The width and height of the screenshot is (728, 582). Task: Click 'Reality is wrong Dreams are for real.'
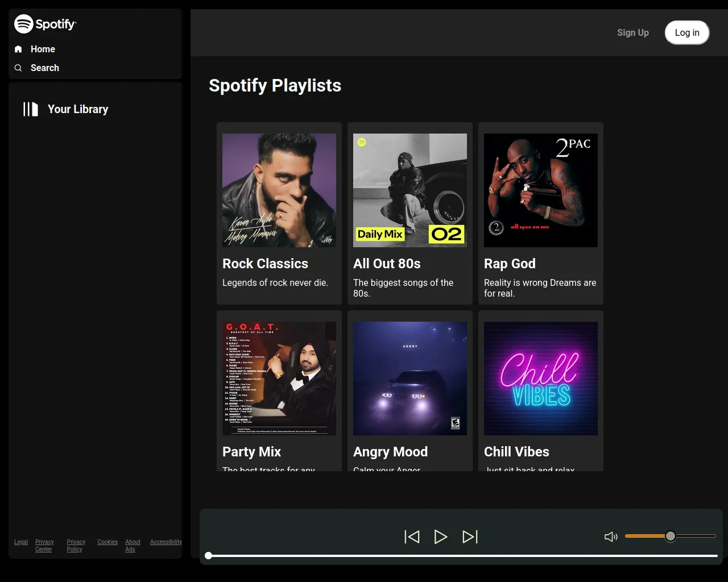(x=540, y=288)
